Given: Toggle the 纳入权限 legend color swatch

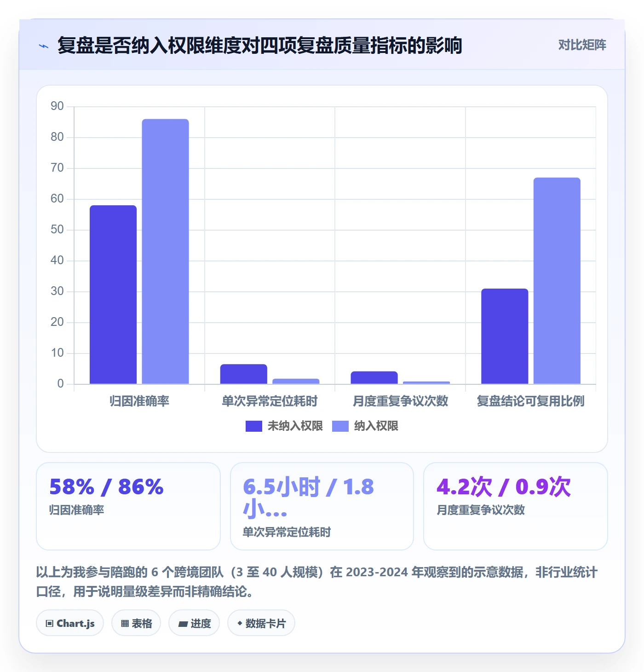Looking at the screenshot, I should click(x=340, y=426).
